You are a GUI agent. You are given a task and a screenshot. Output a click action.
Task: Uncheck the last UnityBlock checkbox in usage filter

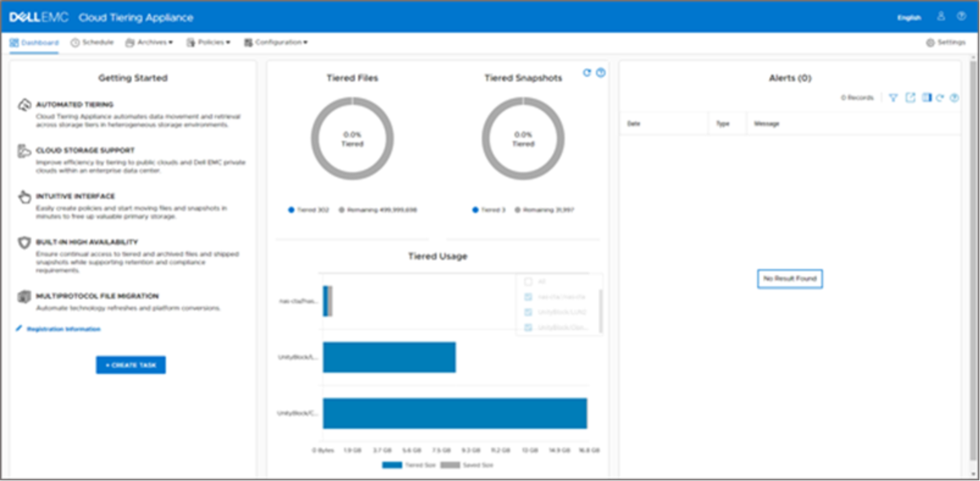[528, 328]
